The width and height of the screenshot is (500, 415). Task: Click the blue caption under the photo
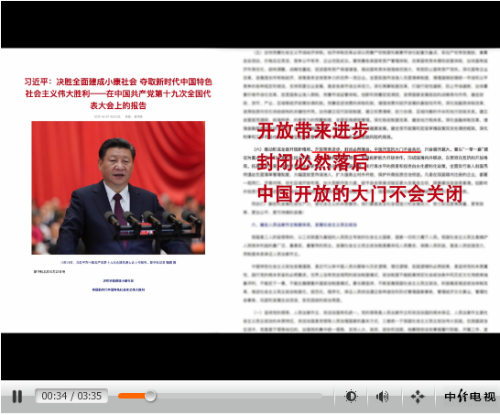point(118,262)
